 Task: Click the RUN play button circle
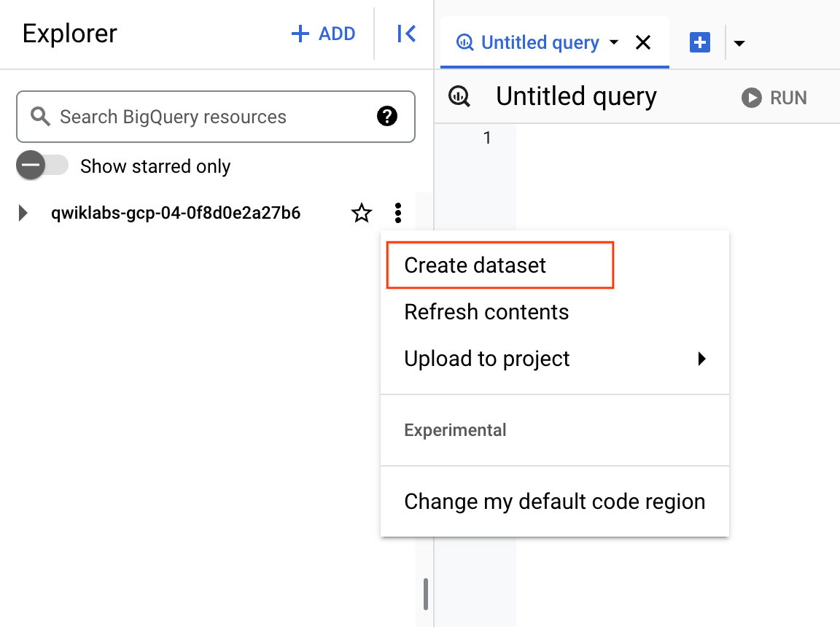[x=751, y=97]
